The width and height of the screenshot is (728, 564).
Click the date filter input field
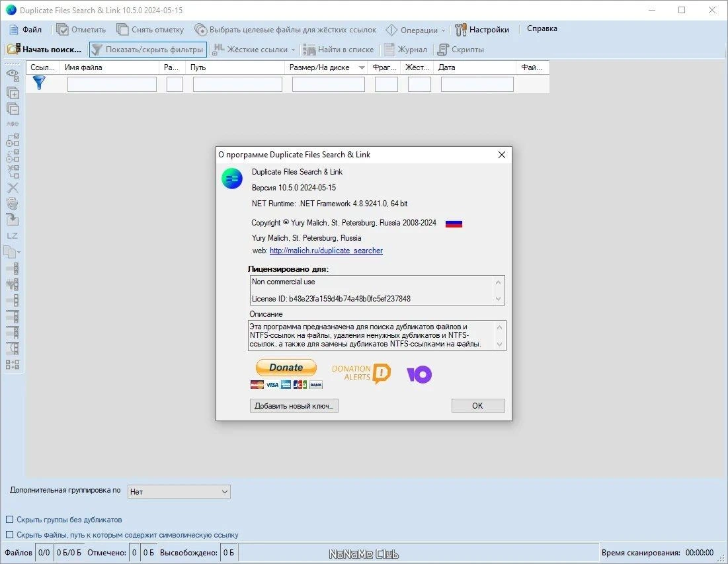click(477, 84)
